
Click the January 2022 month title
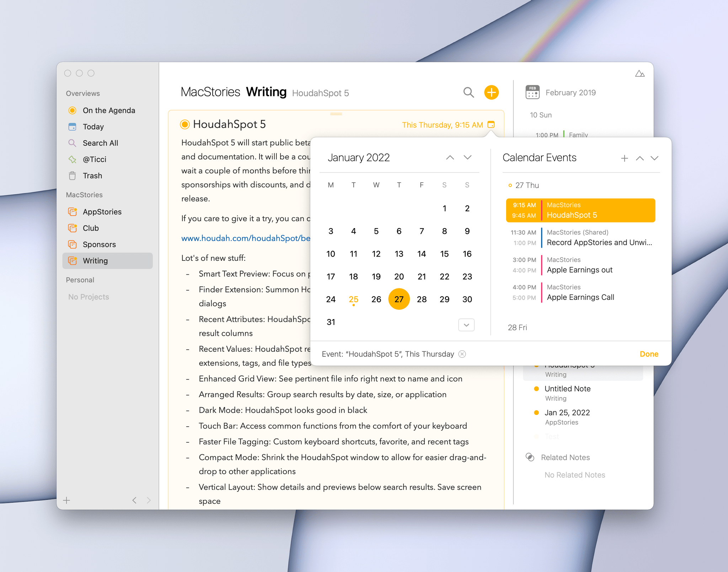coord(358,157)
